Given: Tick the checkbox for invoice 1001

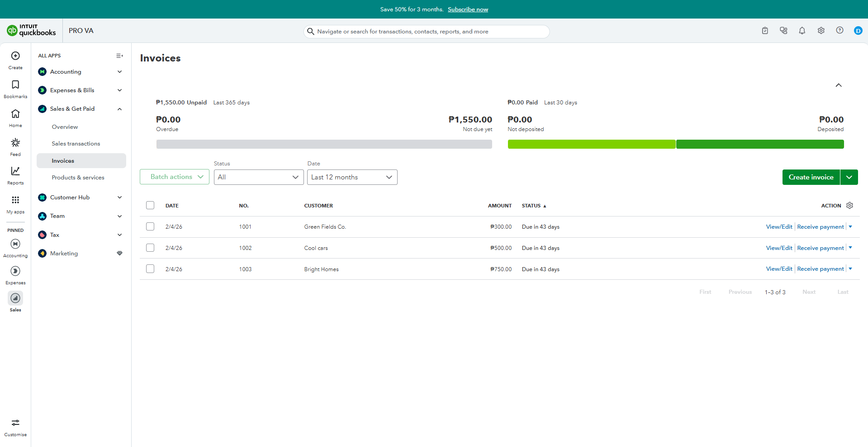Looking at the screenshot, I should coord(150,226).
